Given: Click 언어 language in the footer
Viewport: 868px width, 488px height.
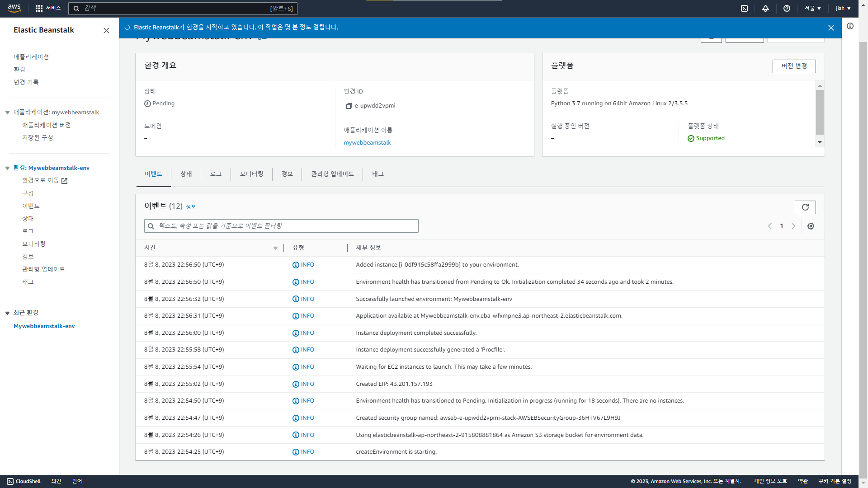Looking at the screenshot, I should [77, 481].
